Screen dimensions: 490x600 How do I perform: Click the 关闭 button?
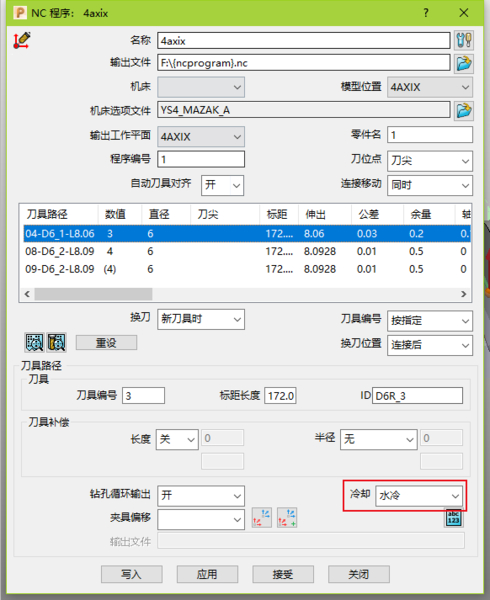click(x=359, y=574)
